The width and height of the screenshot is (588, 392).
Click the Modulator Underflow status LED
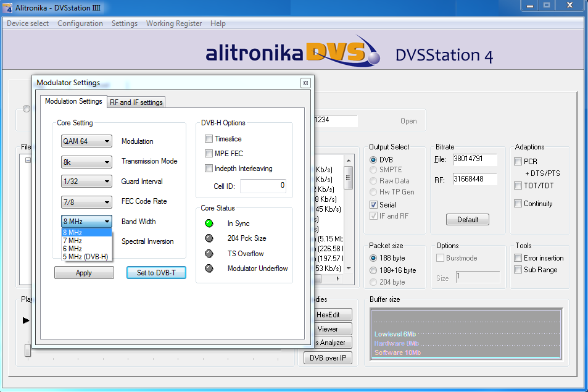(x=209, y=269)
